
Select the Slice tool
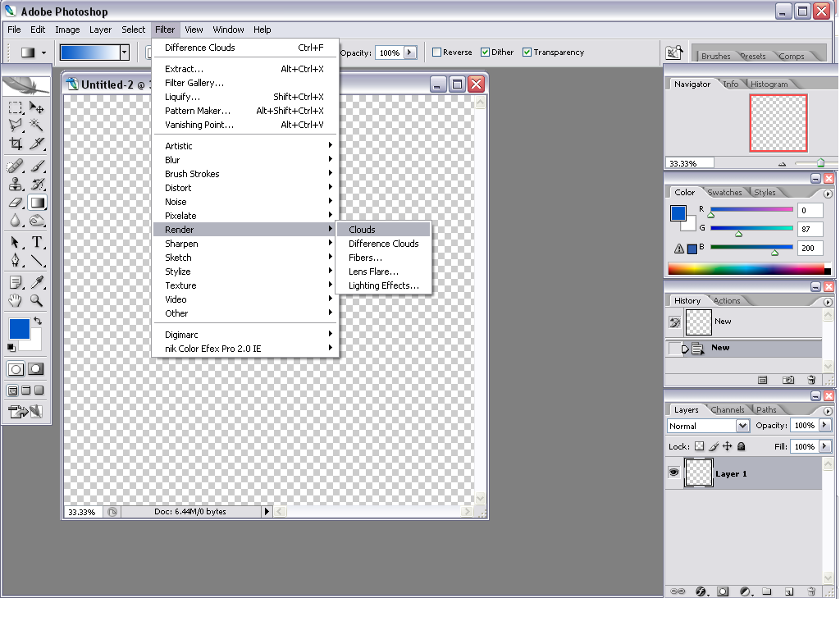[x=36, y=144]
